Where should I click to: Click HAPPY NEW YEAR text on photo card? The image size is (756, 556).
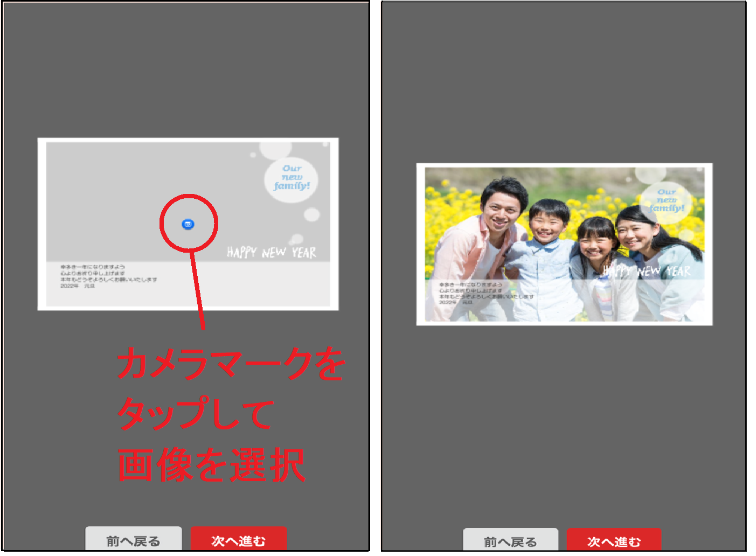click(x=646, y=270)
